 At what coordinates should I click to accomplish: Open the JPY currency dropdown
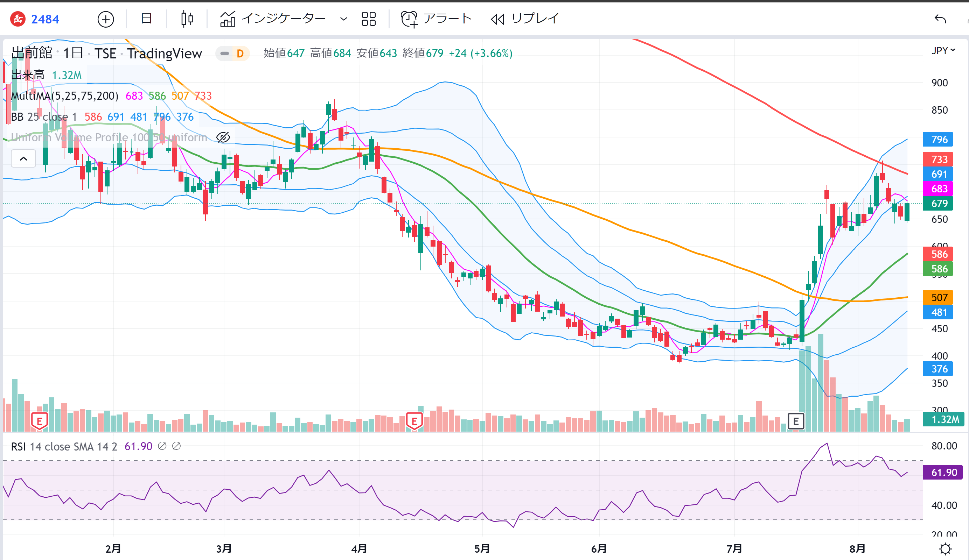pyautogui.click(x=943, y=51)
